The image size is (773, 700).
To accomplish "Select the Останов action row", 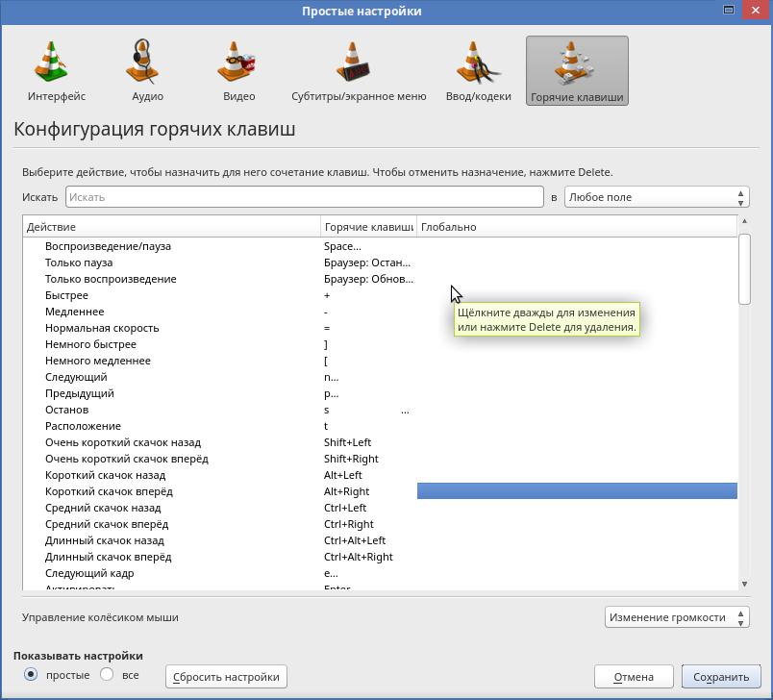I will pyautogui.click(x=380, y=410).
